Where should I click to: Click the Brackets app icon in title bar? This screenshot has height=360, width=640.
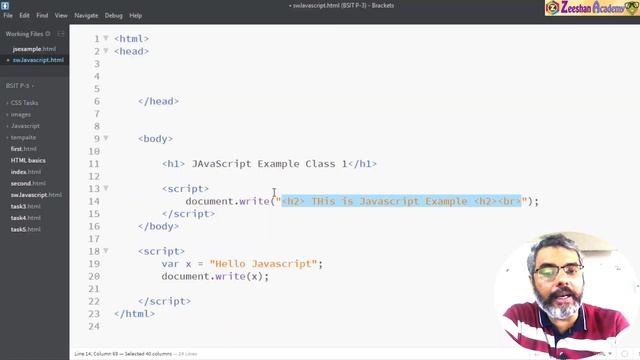5,6
